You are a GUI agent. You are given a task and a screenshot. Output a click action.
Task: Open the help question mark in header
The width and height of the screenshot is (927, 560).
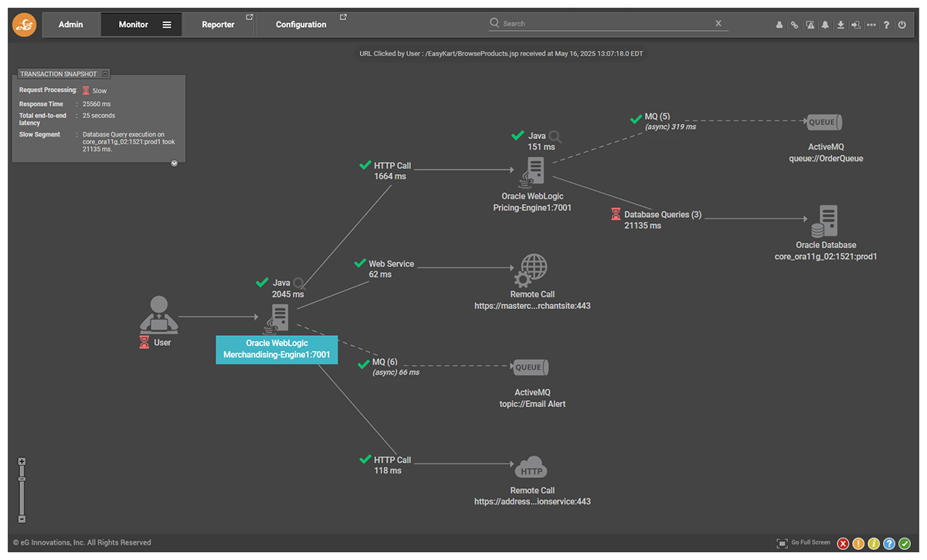pyautogui.click(x=887, y=25)
